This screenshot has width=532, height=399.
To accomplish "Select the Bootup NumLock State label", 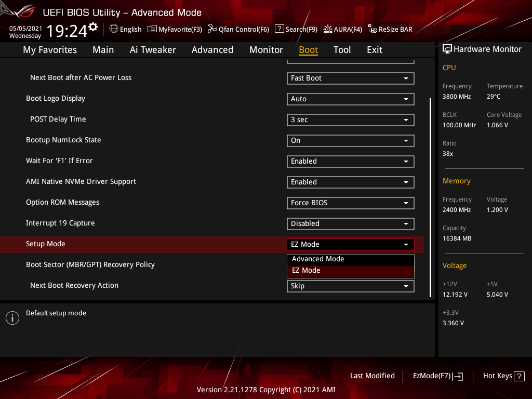I will 63,140.
